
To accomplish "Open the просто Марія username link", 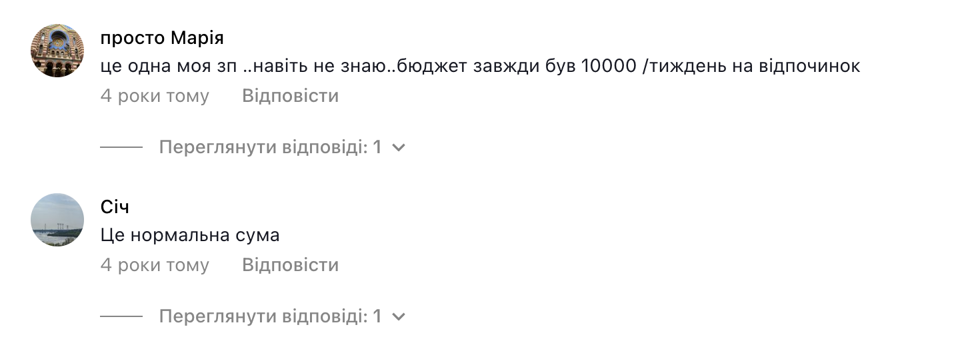I will click(162, 38).
